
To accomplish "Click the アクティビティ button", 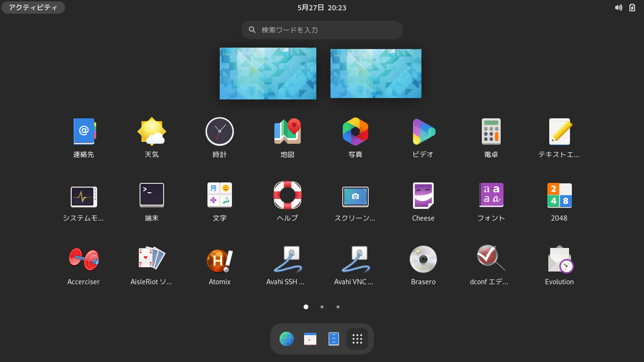I will pyautogui.click(x=33, y=8).
